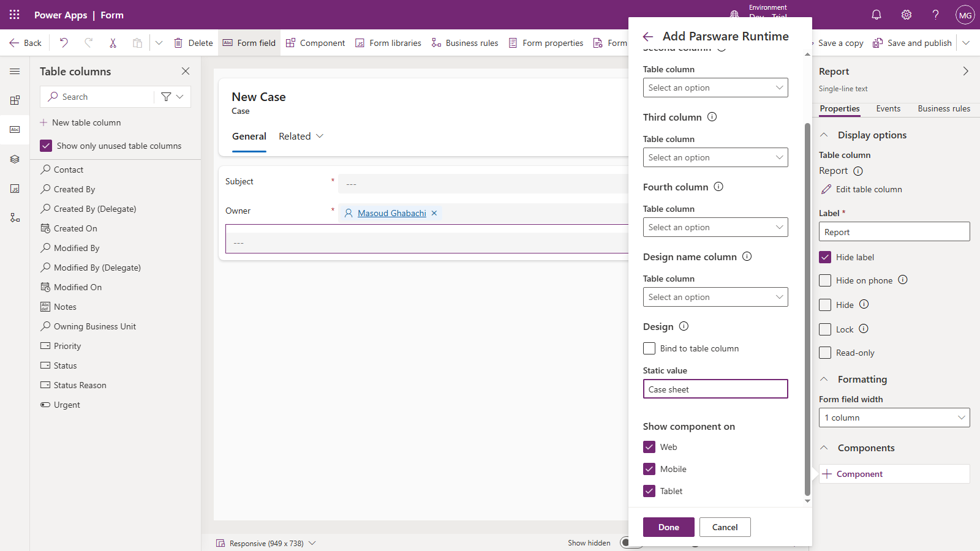Close the Table columns pane

(186, 71)
